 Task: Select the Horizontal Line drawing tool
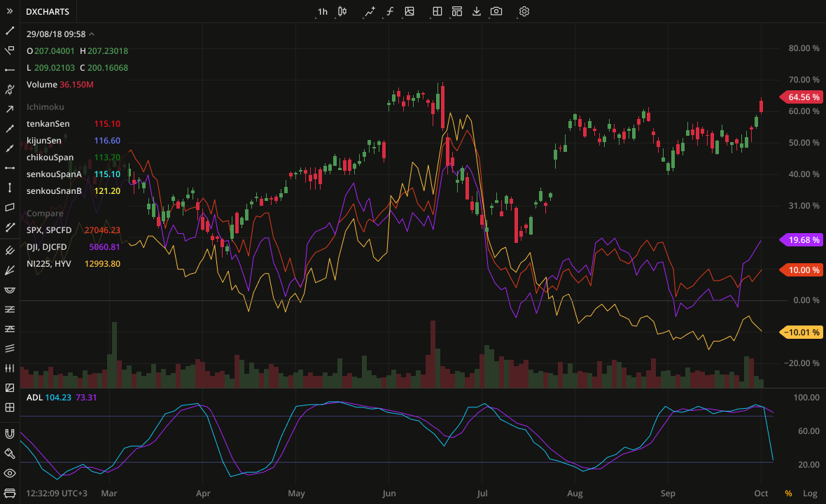point(9,69)
